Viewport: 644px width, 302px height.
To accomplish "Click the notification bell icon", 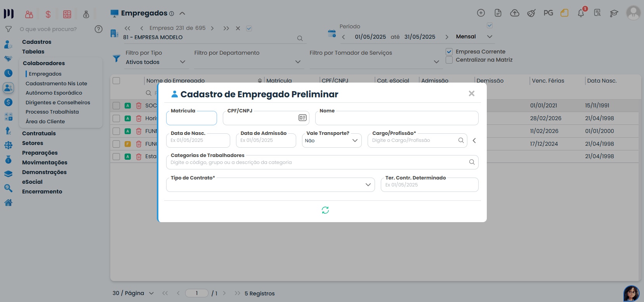I will pos(581,13).
